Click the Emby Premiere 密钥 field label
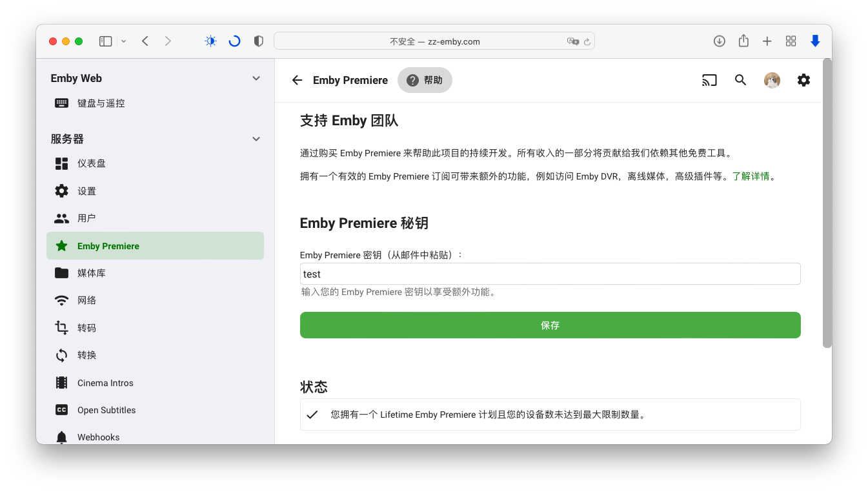The image size is (868, 492). [381, 255]
